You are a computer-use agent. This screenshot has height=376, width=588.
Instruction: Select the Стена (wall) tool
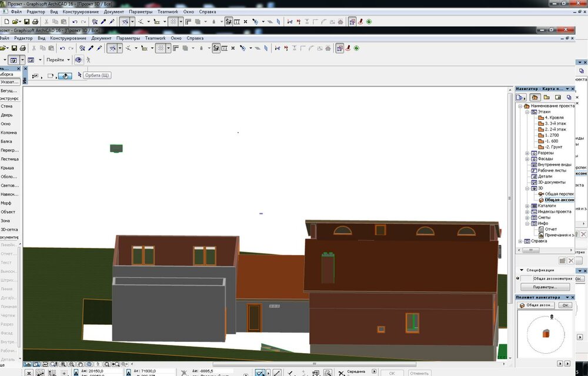pyautogui.click(x=7, y=106)
